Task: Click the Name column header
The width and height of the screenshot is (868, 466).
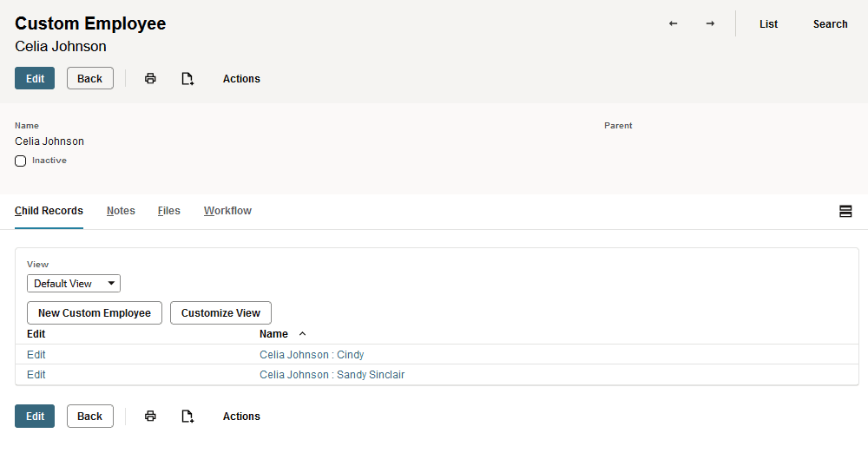Action: point(274,334)
